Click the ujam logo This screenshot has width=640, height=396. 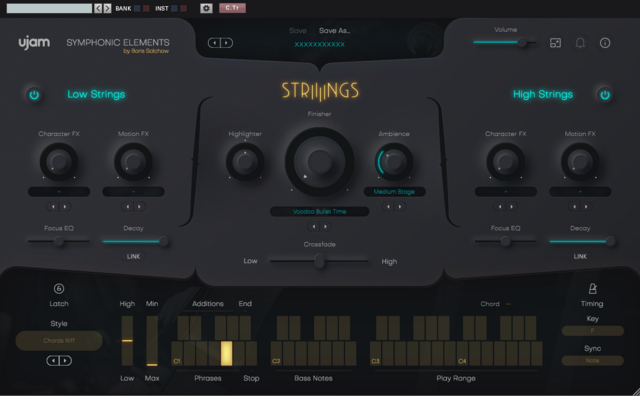click(x=34, y=42)
